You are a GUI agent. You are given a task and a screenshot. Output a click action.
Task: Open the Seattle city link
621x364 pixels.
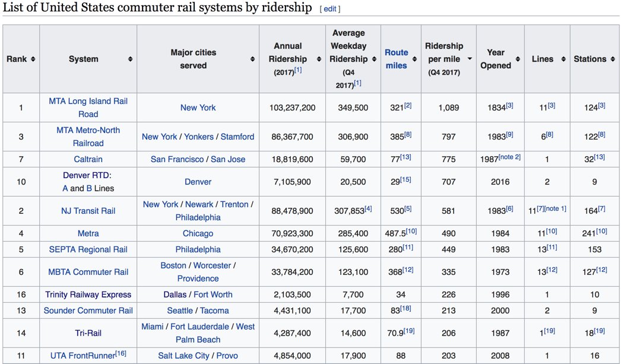pos(180,311)
